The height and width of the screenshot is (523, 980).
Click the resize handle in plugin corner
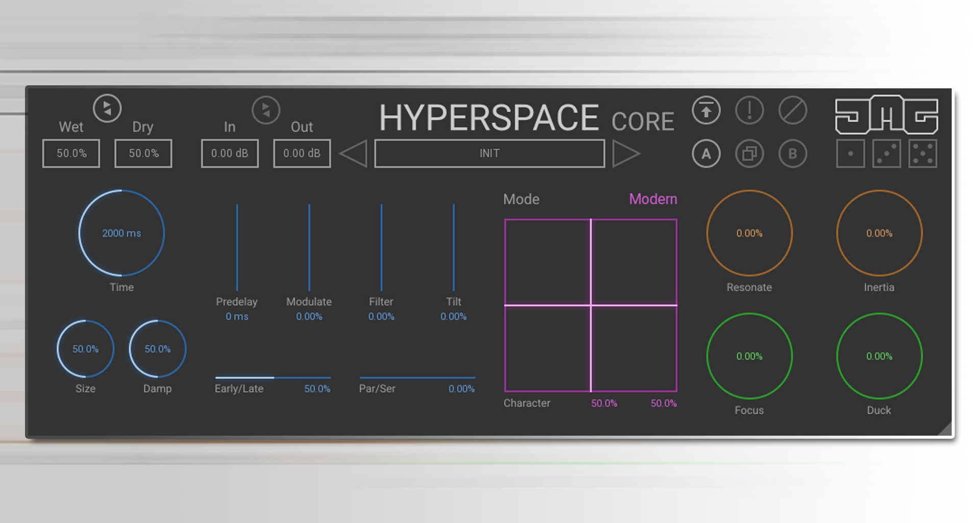(x=945, y=429)
